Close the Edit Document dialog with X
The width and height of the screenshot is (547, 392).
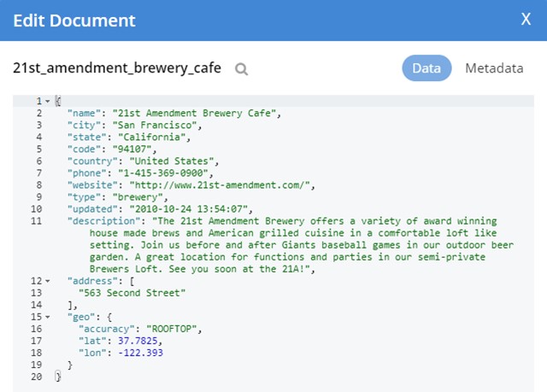[526, 19]
